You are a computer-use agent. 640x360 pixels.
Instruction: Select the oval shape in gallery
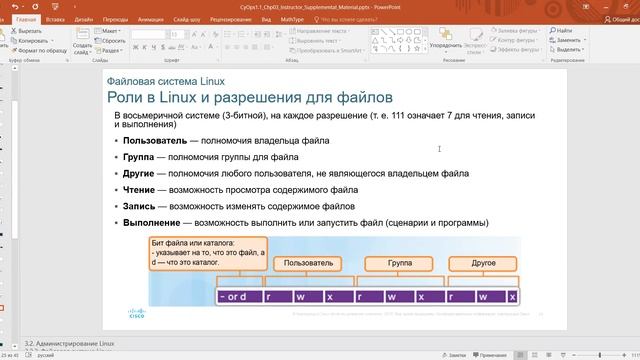[409, 31]
